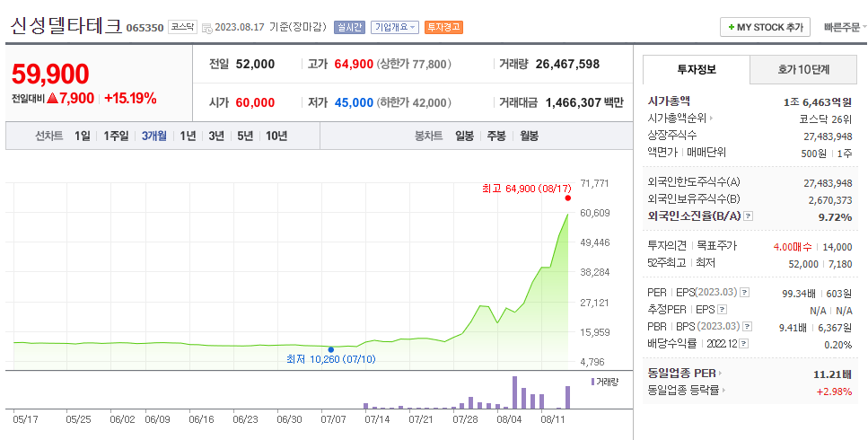Select the 1주일 line chart period
The height and width of the screenshot is (440, 868).
(117, 136)
